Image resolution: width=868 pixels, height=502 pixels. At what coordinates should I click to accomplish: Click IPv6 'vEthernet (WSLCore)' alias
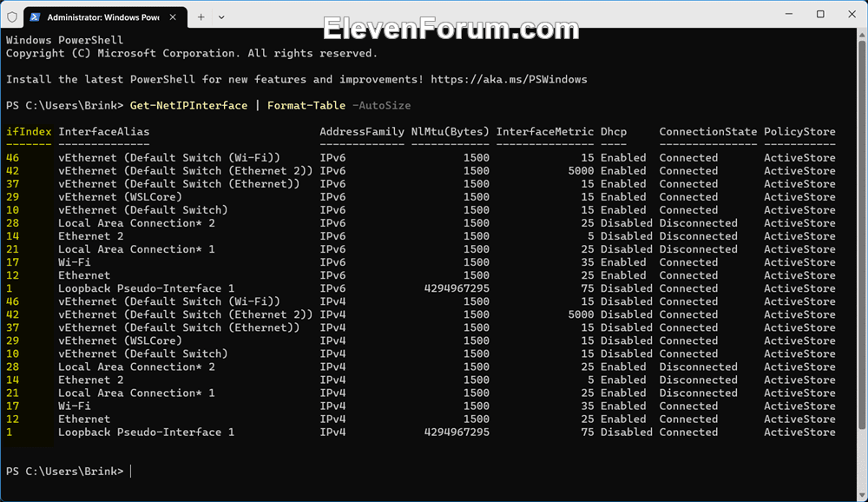(120, 196)
